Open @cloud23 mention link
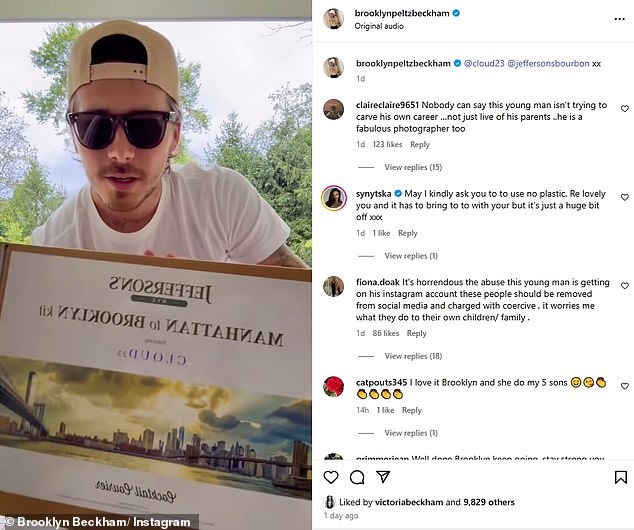Image resolution: width=634 pixels, height=530 pixels. click(x=484, y=63)
